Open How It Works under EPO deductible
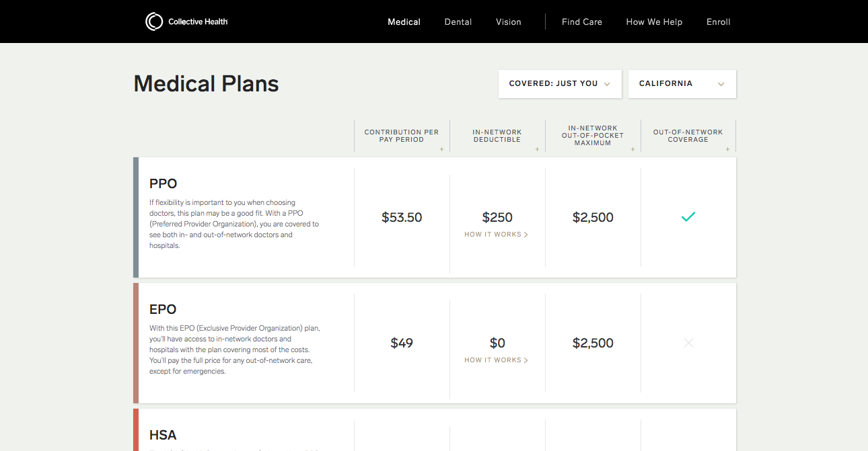Screen dimensions: 868x451 click(496, 360)
